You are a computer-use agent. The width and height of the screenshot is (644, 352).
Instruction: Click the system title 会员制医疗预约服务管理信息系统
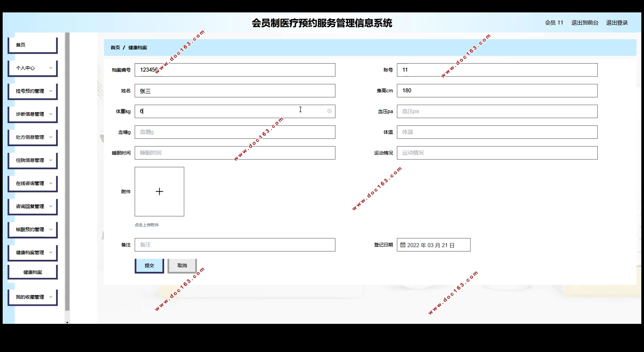[322, 23]
